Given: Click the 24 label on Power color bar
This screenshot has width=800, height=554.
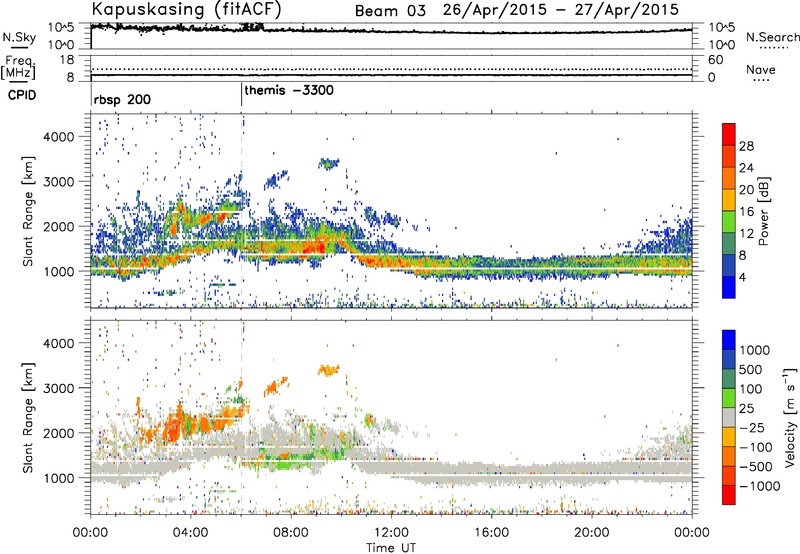Looking at the screenshot, I should tap(746, 168).
